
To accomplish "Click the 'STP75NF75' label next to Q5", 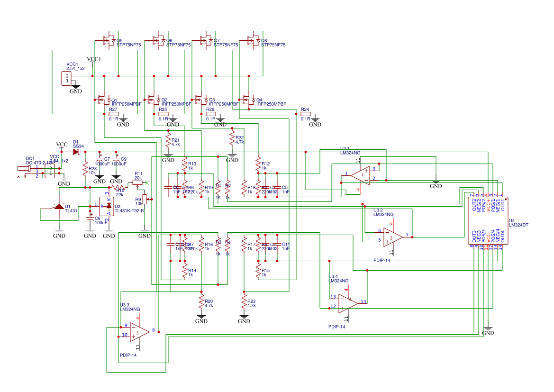I will coord(128,45).
